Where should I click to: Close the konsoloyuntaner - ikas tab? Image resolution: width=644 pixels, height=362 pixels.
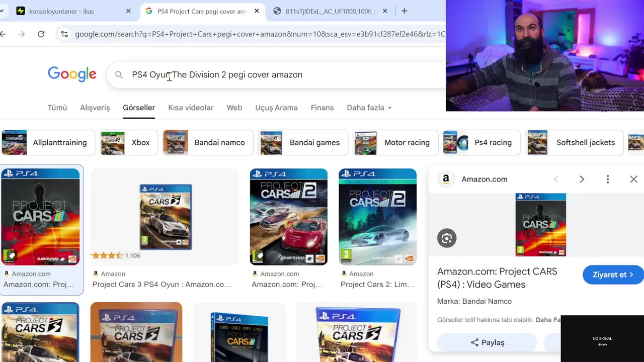pyautogui.click(x=128, y=11)
